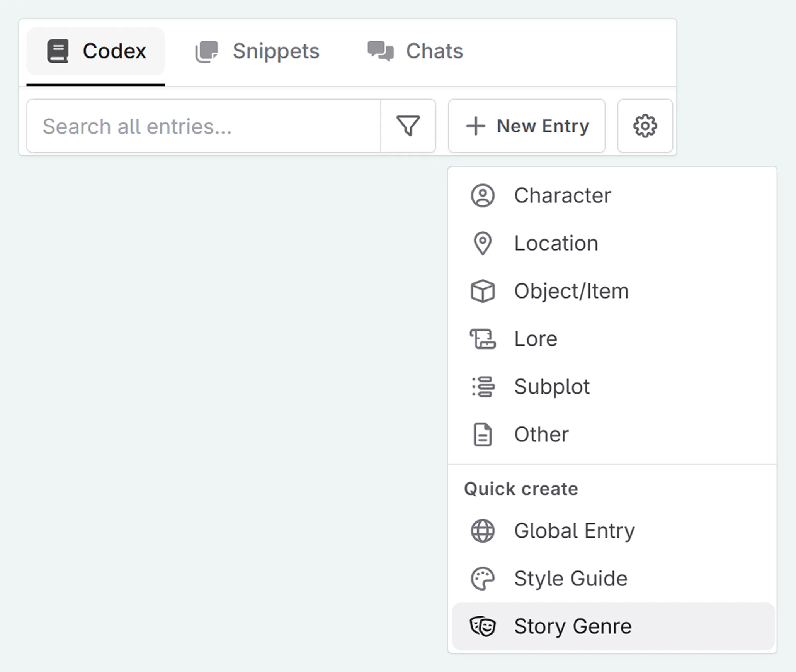Open the Codex settings gear
796x672 pixels.
(645, 126)
